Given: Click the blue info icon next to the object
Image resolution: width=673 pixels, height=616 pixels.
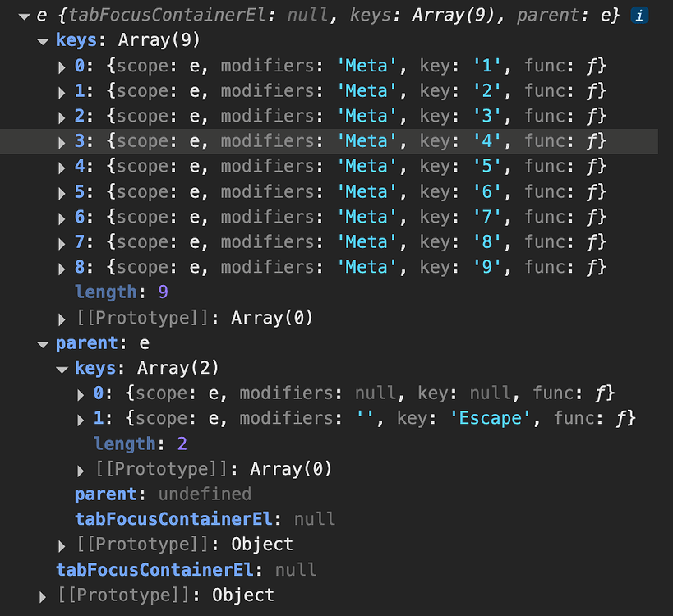Looking at the screenshot, I should [639, 15].
